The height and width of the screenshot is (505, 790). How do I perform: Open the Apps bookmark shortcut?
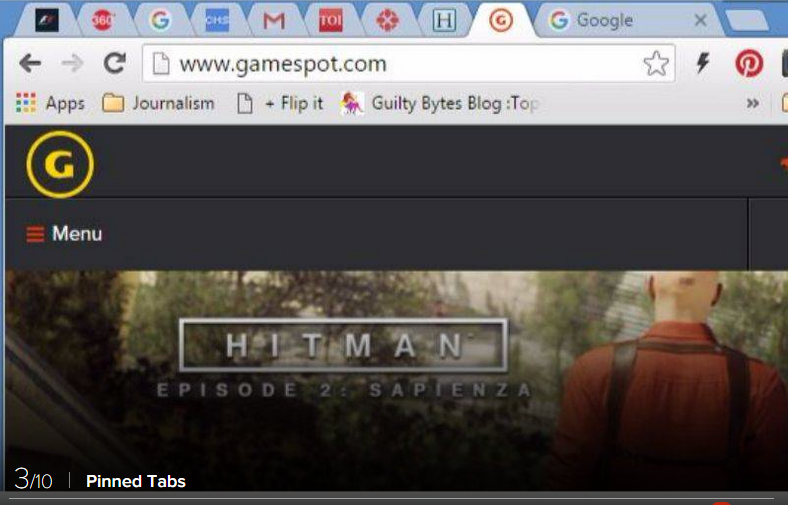pos(50,103)
